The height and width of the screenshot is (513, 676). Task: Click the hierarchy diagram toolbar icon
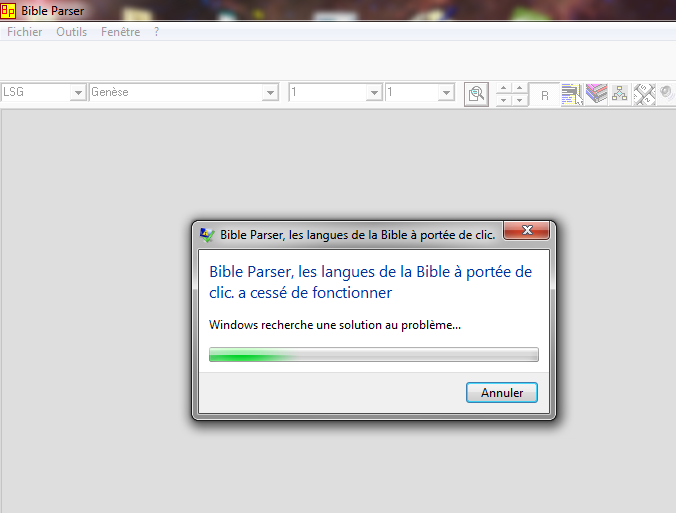620,94
